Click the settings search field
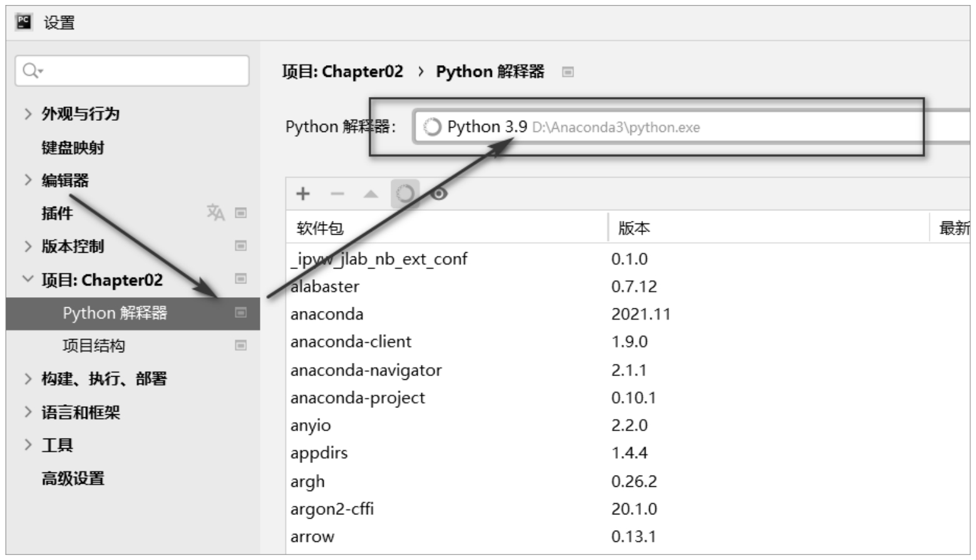 pos(138,71)
